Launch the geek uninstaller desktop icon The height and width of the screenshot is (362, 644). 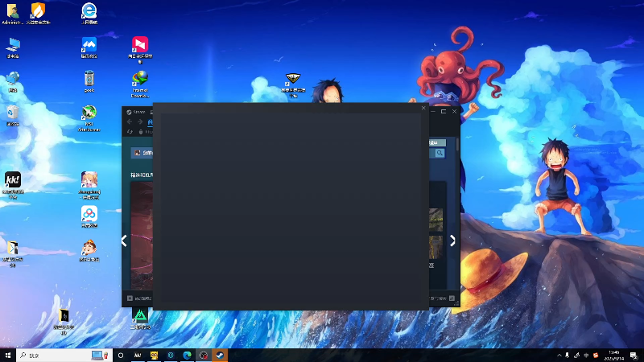coord(89,82)
